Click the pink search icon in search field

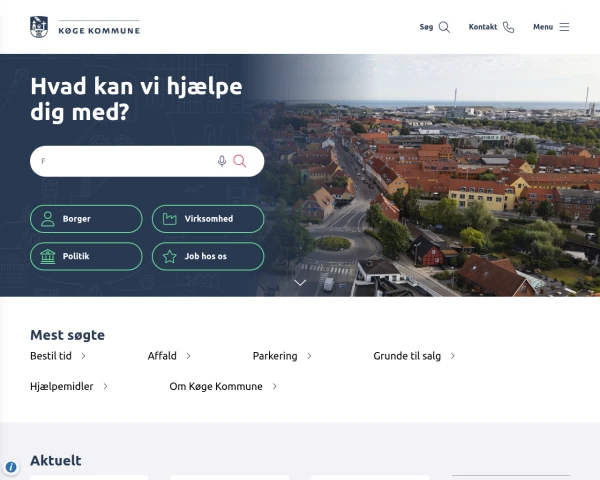tap(240, 161)
